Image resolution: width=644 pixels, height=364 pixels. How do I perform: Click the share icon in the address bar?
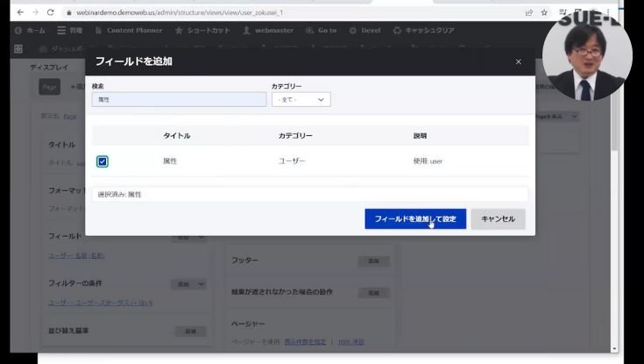coord(529,13)
